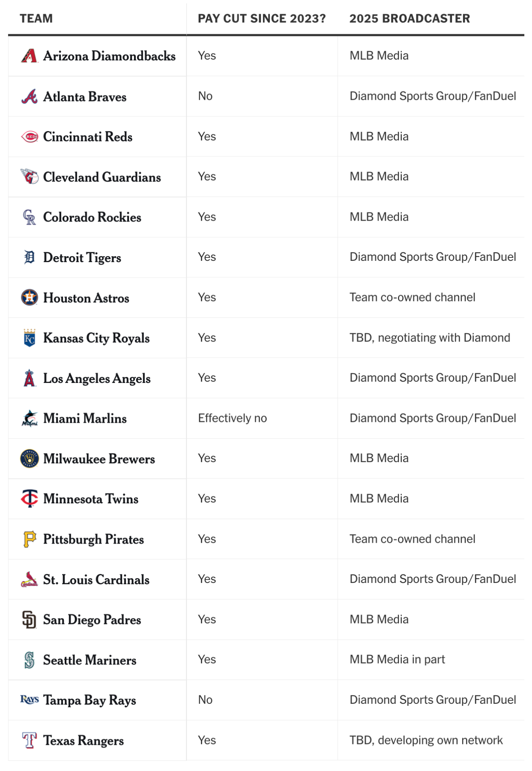The width and height of the screenshot is (532, 771).
Task: Click 'MLB Media in part' for Seattle Mariners
Action: tap(397, 659)
